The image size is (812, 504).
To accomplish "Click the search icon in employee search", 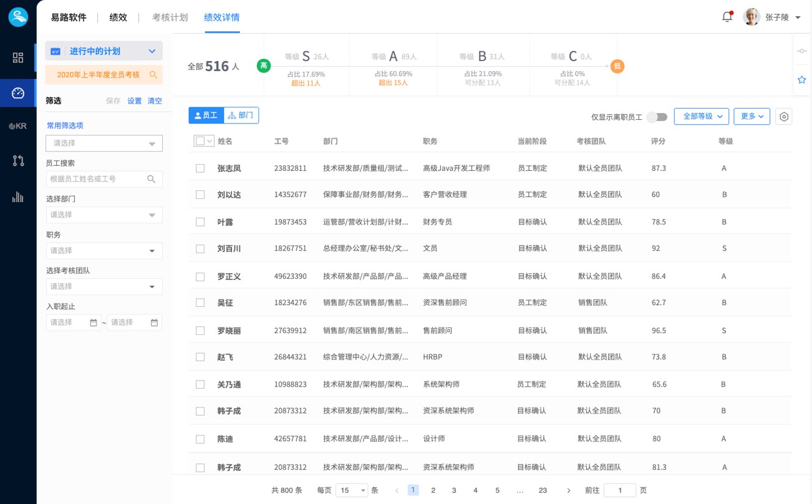I will pos(151,179).
